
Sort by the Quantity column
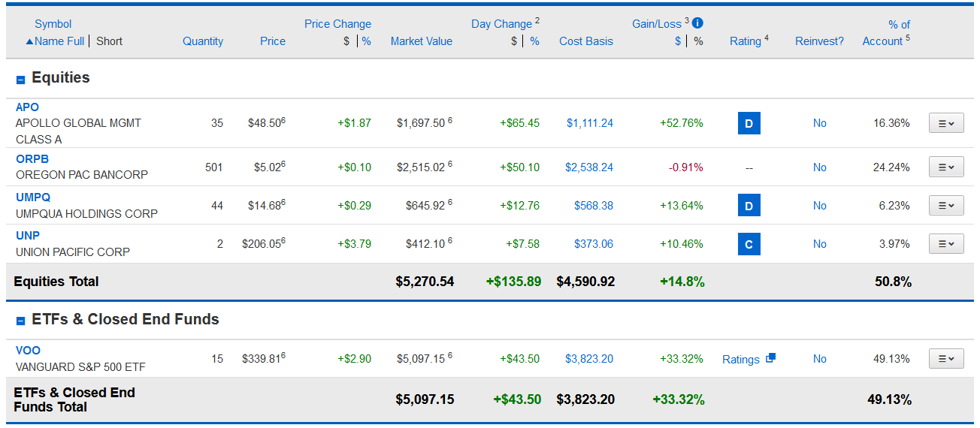pyautogui.click(x=203, y=41)
